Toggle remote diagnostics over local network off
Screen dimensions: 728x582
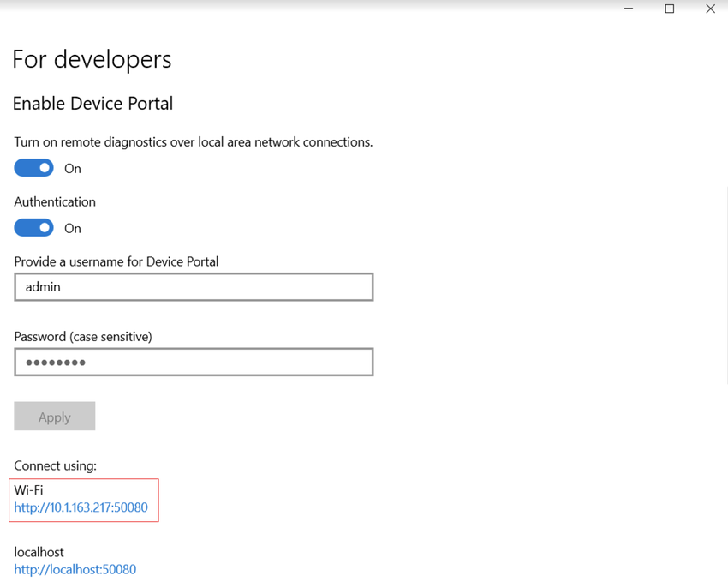pyautogui.click(x=33, y=167)
